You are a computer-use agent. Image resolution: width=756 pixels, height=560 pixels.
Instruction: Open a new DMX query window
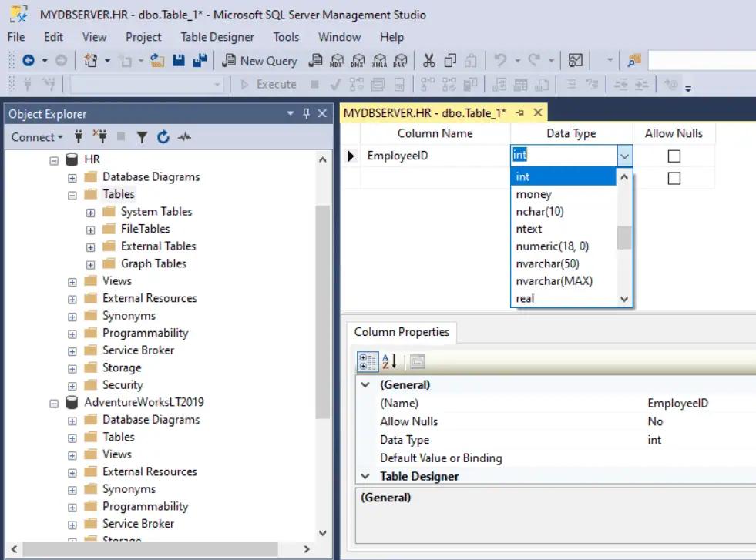point(358,61)
